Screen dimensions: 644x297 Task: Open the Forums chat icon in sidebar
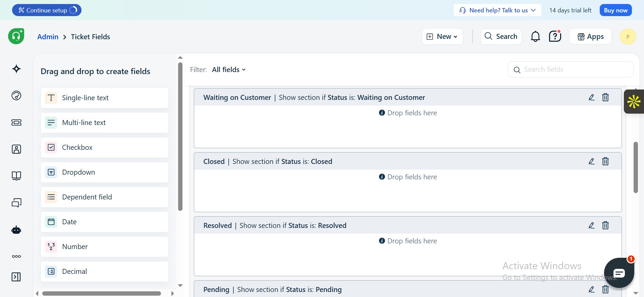coord(16,202)
